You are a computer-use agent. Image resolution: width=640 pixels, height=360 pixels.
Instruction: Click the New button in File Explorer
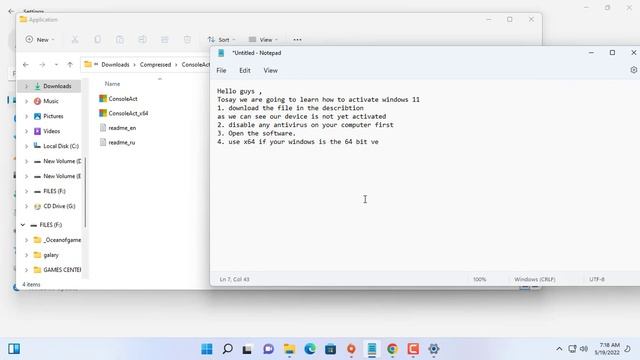40,40
